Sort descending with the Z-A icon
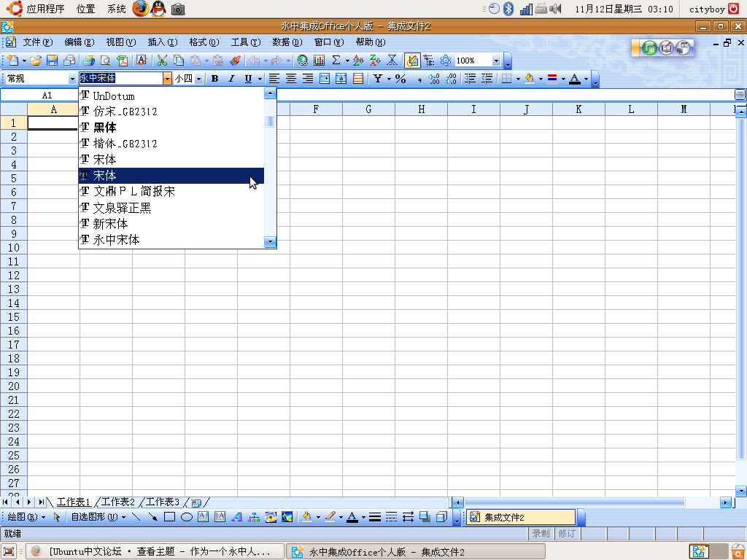 tap(376, 61)
